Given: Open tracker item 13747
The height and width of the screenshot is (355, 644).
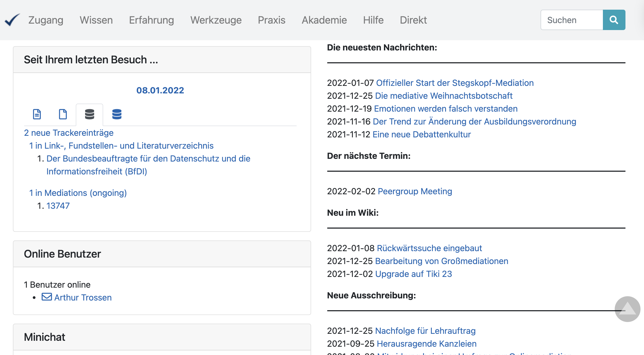Looking at the screenshot, I should coord(58,206).
